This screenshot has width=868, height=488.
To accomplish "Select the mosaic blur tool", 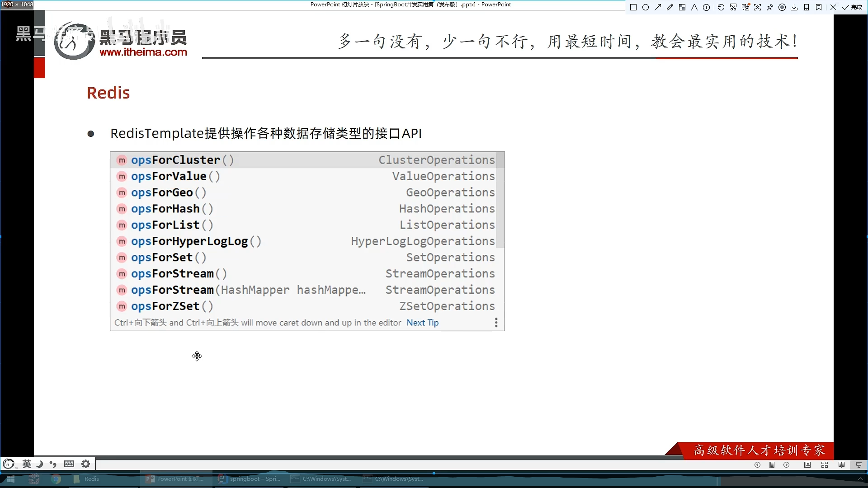I will click(x=682, y=7).
